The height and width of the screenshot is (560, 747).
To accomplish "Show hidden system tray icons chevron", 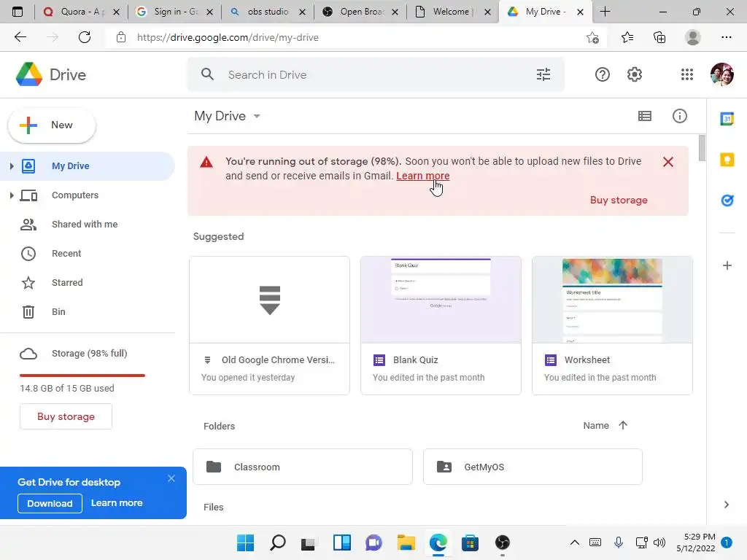I will (x=575, y=542).
